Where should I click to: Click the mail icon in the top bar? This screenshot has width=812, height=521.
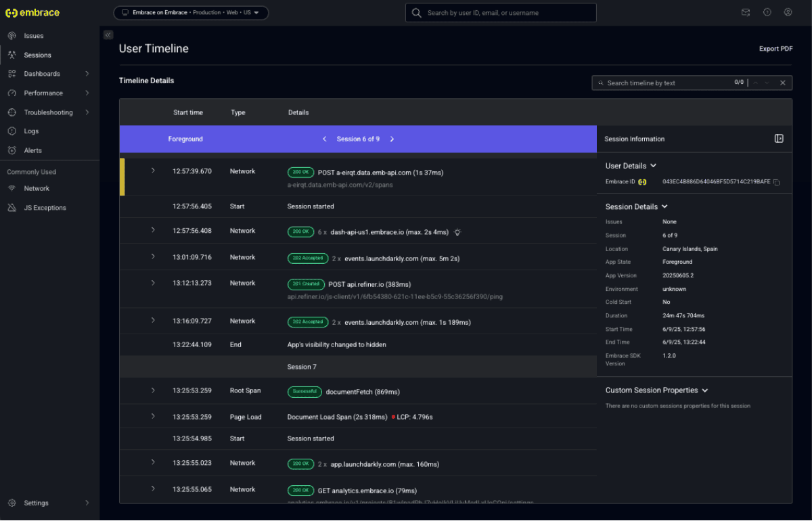746,12
